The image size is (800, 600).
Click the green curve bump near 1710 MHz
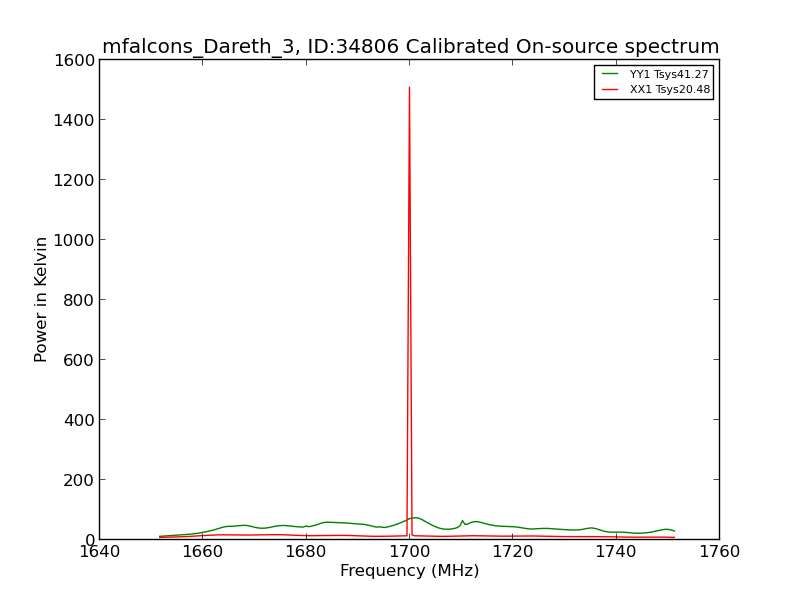point(463,521)
